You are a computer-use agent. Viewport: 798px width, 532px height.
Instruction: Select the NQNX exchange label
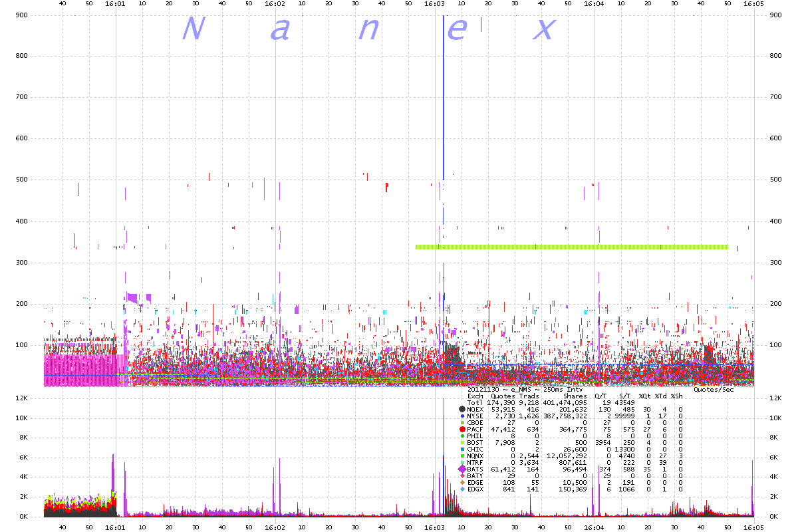475,456
